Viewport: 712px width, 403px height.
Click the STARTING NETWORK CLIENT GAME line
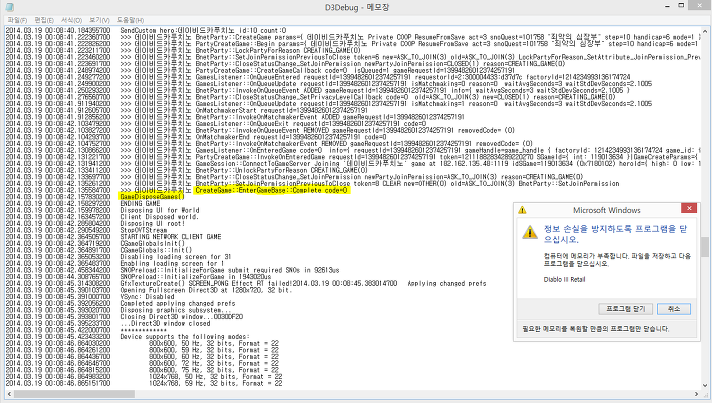pyautogui.click(x=171, y=237)
